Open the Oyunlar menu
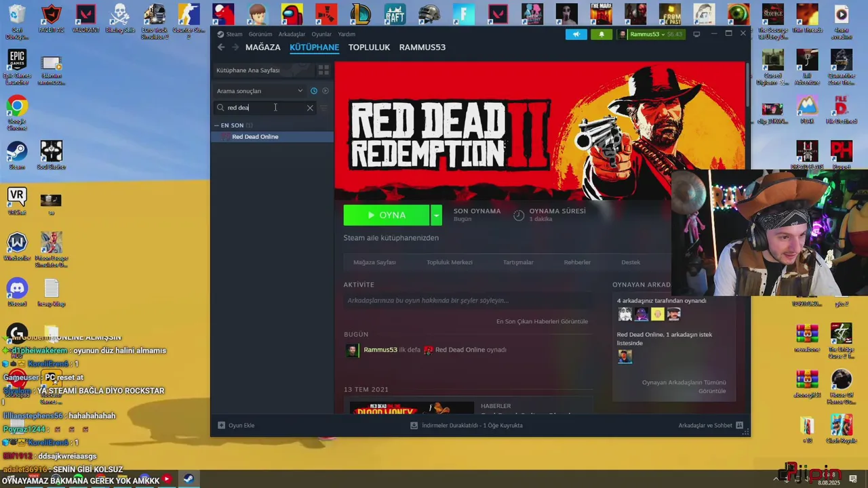Image resolution: width=868 pixels, height=488 pixels. [x=321, y=34]
